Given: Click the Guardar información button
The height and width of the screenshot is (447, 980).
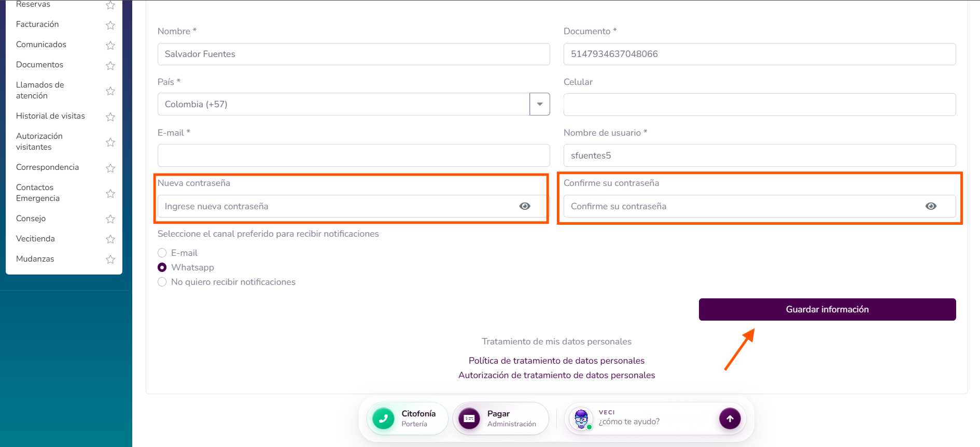Looking at the screenshot, I should [x=827, y=309].
